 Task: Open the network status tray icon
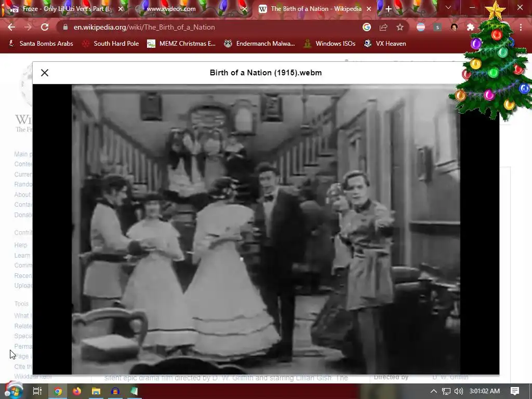446,391
